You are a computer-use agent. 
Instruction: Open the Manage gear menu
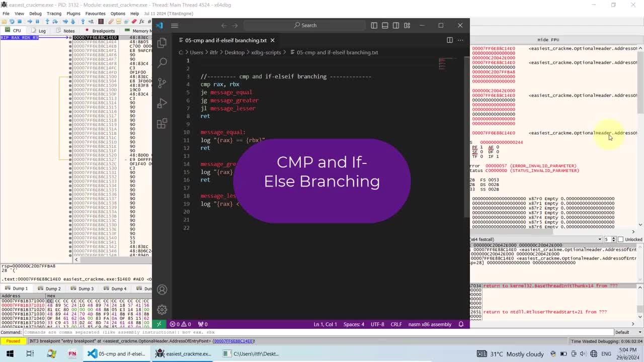tap(162, 310)
